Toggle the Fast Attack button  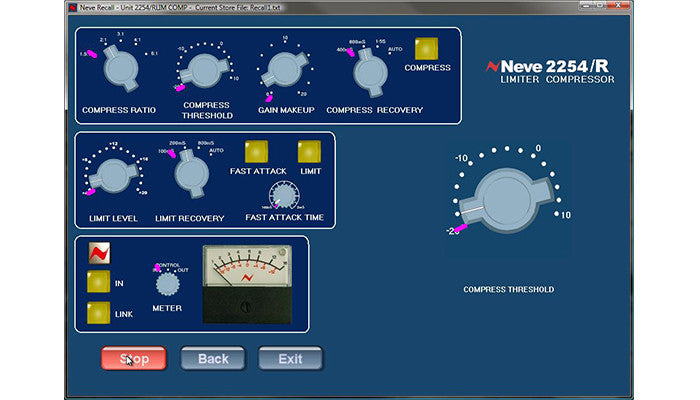point(256,151)
